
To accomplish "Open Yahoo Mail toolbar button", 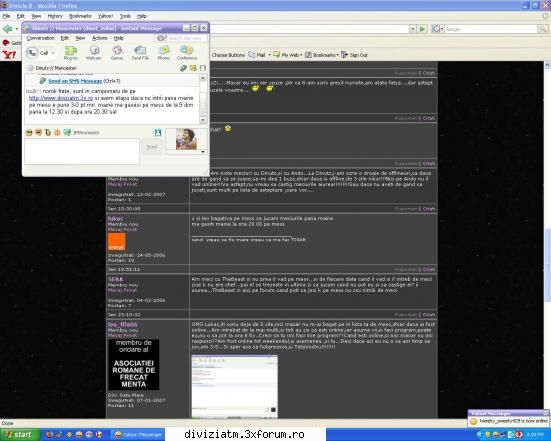I will click(x=257, y=55).
